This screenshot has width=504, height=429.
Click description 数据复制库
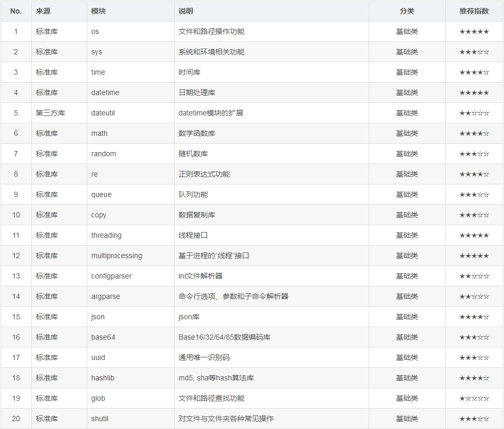pos(197,215)
